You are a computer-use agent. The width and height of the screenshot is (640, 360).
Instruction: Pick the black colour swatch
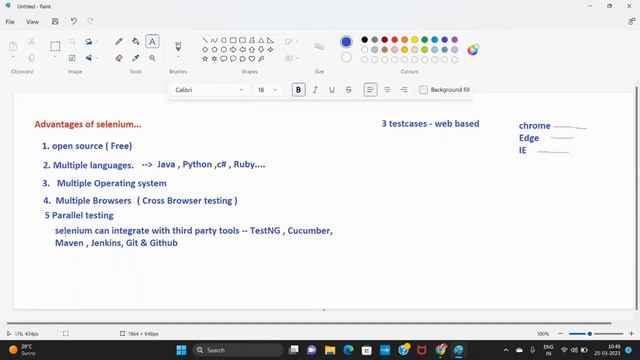pyautogui.click(x=364, y=40)
